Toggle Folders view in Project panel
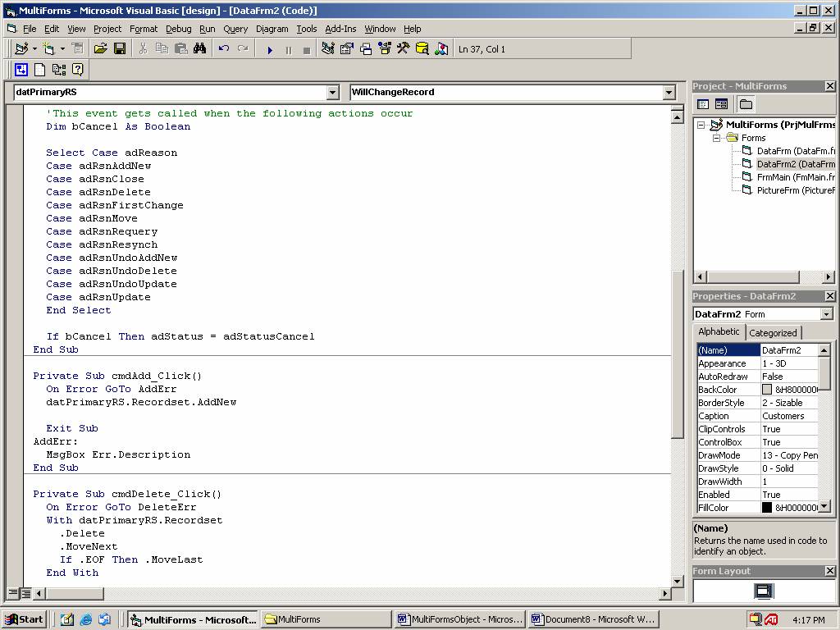 coord(746,104)
